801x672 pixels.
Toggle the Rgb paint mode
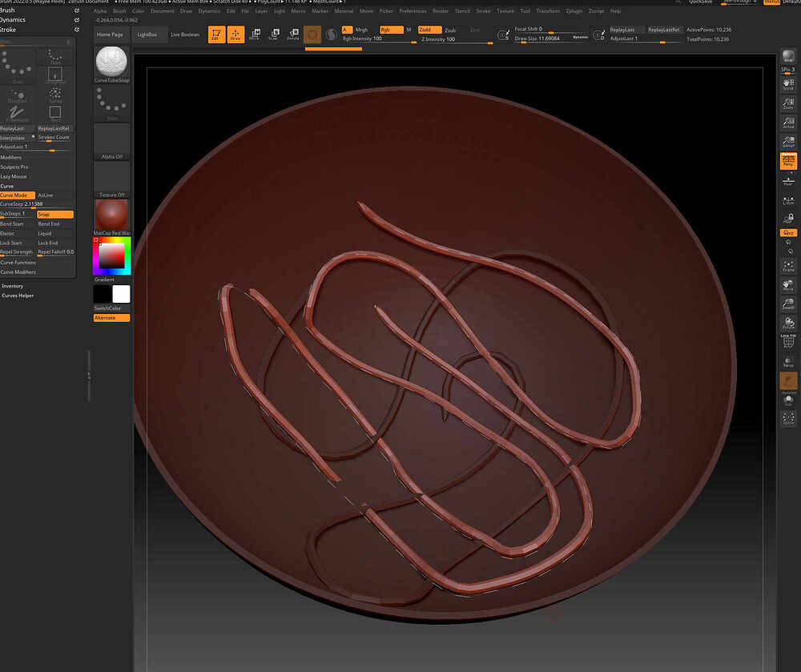click(x=392, y=30)
